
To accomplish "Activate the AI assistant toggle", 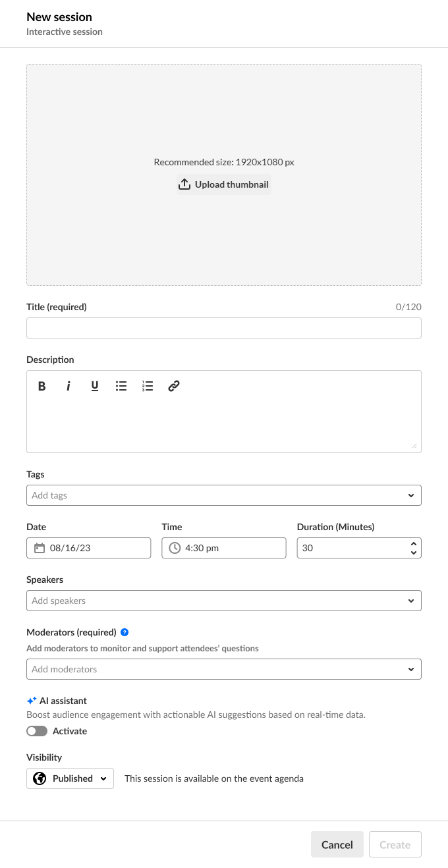I will pos(37,731).
